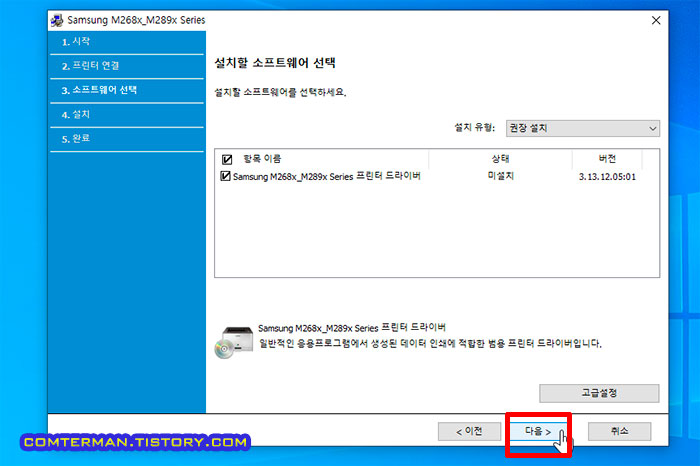Proceed with the 다음 > button
The image size is (700, 466).
538,431
